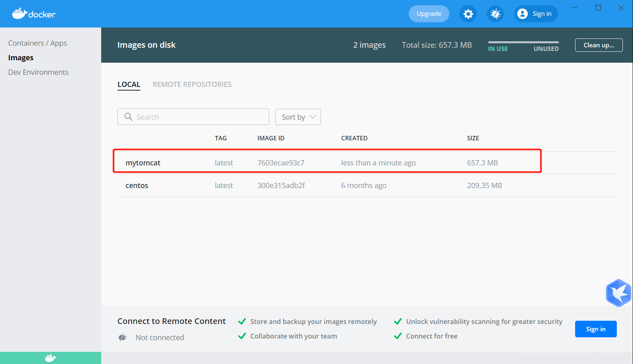The width and height of the screenshot is (633, 364).
Task: Click the in-use/unused usage bar
Action: (x=523, y=42)
